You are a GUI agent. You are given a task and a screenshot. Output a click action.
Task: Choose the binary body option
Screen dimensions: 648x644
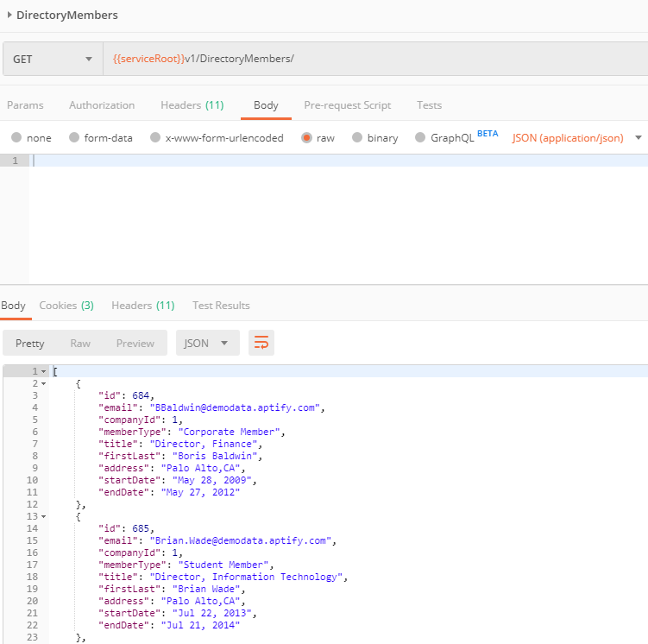tap(357, 137)
